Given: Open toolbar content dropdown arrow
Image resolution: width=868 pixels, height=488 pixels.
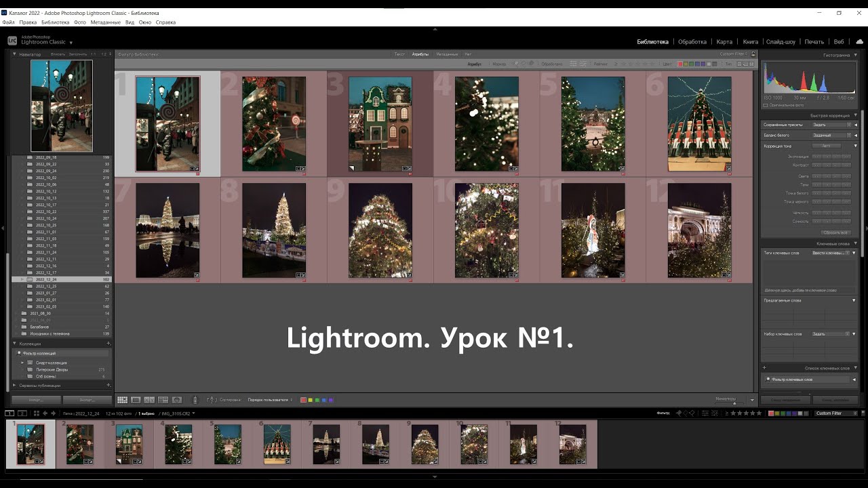Looking at the screenshot, I should click(752, 400).
